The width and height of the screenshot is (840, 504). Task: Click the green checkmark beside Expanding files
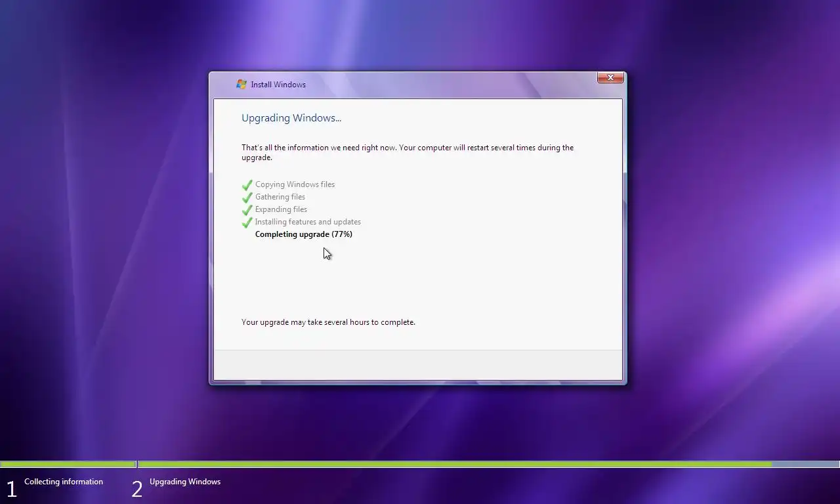247,210
